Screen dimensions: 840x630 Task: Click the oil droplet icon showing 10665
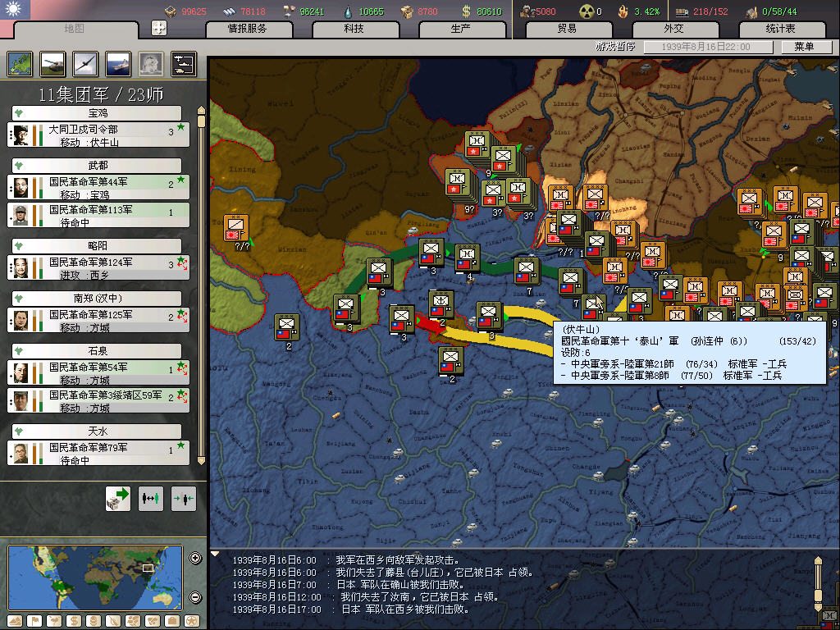[348, 11]
